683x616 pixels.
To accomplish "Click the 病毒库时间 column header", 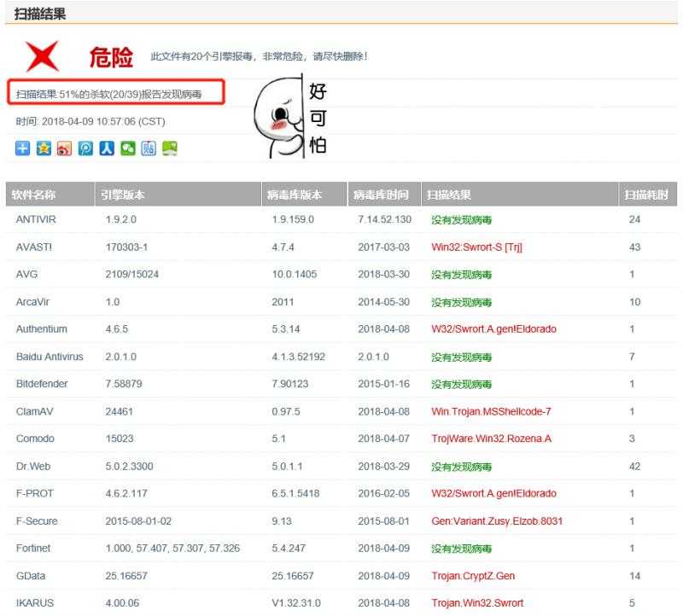I will (384, 195).
